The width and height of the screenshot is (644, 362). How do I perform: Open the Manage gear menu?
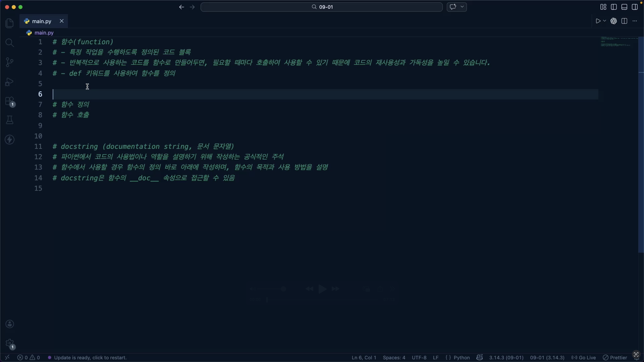10,344
